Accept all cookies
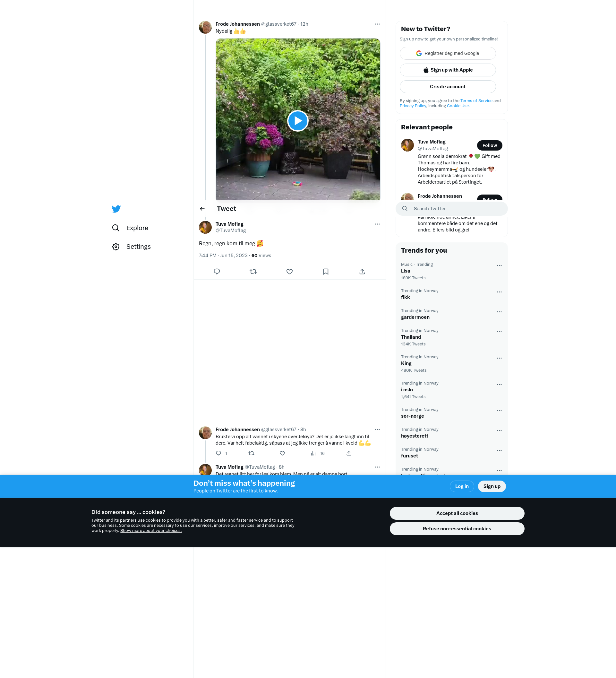 (457, 514)
